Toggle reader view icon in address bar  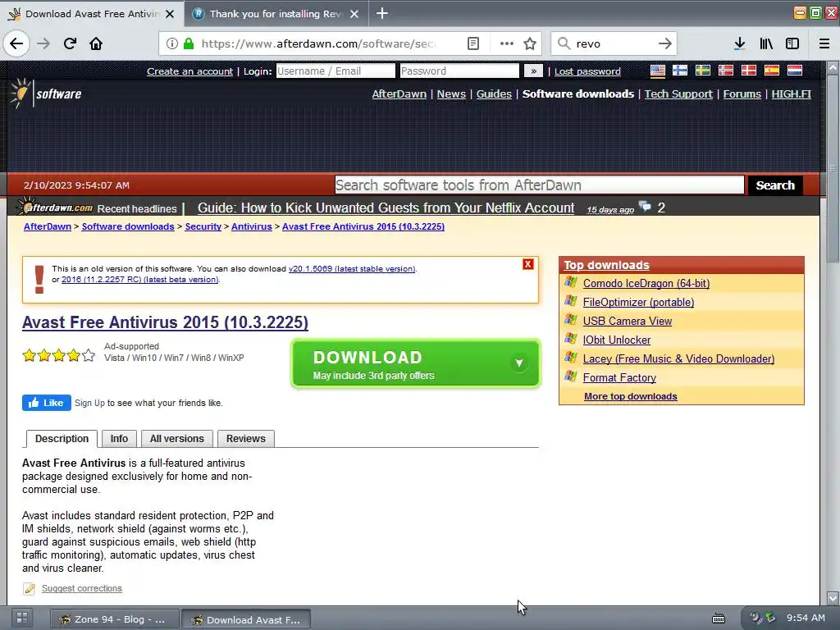click(473, 43)
